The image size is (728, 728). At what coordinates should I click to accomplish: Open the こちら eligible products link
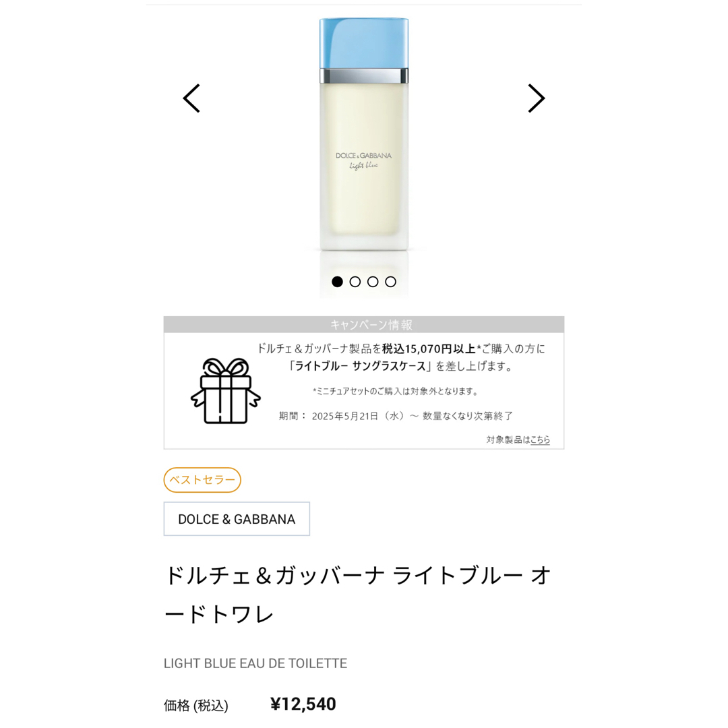pyautogui.click(x=540, y=439)
